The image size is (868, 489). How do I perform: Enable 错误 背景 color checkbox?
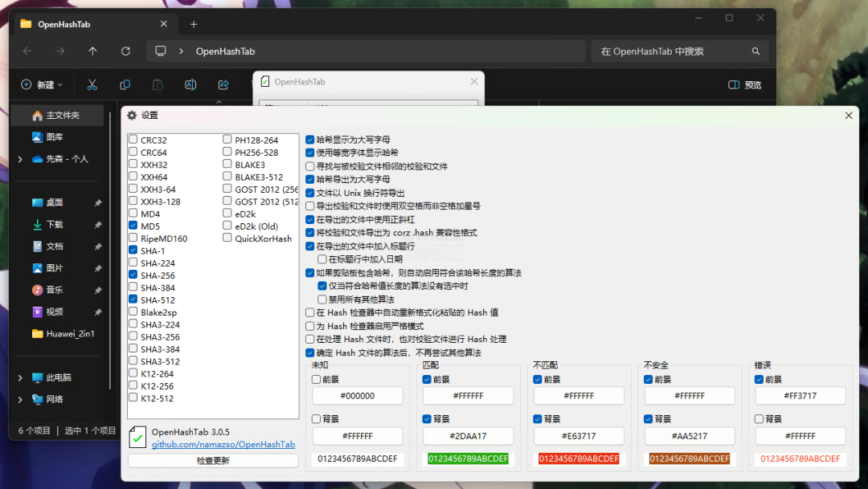click(x=759, y=419)
